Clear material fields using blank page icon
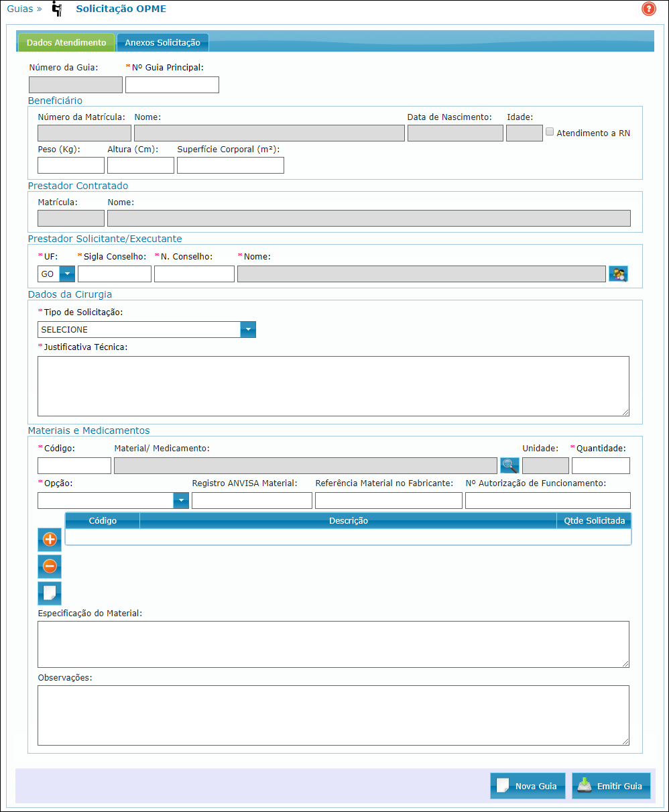The height and width of the screenshot is (812, 669). (x=50, y=593)
